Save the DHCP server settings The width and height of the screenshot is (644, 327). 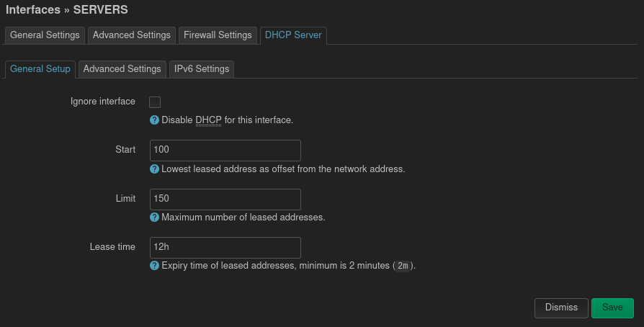612,308
